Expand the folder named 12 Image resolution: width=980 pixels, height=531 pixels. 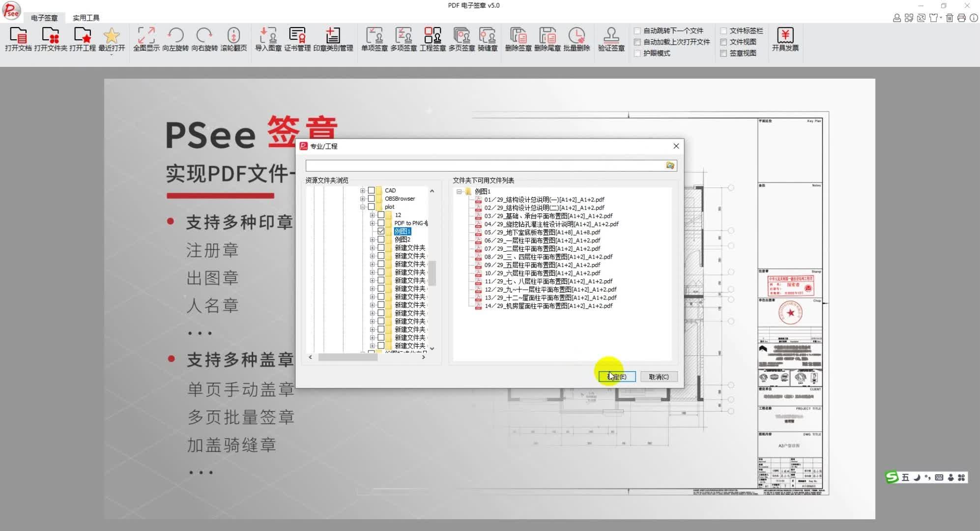[372, 215]
